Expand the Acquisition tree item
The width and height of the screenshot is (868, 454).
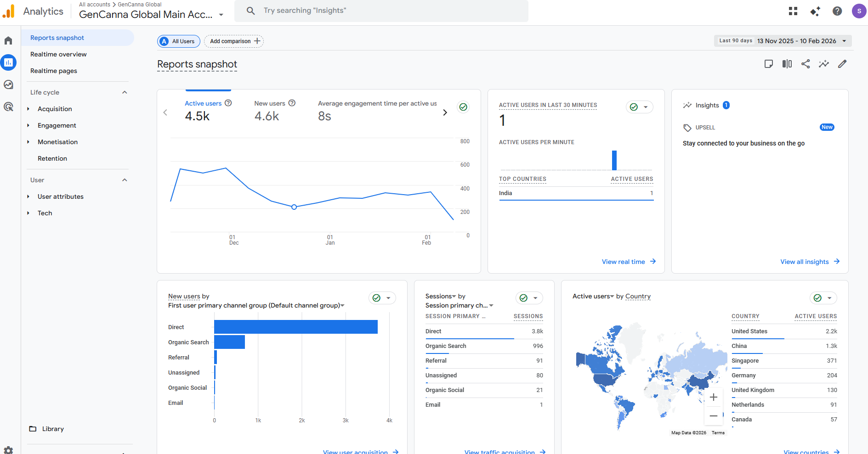click(x=28, y=109)
